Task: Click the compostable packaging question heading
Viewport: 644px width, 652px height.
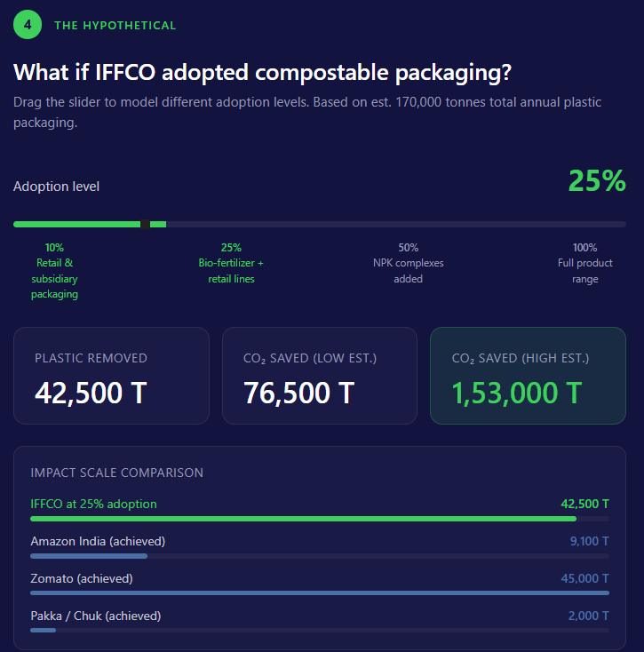Action: 262,72
